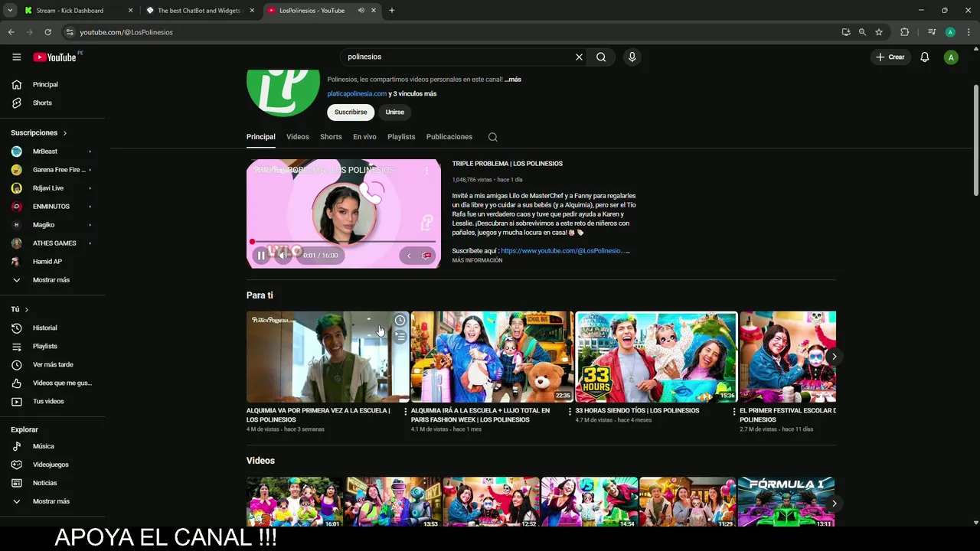Open the notifications bell

pos(924,57)
